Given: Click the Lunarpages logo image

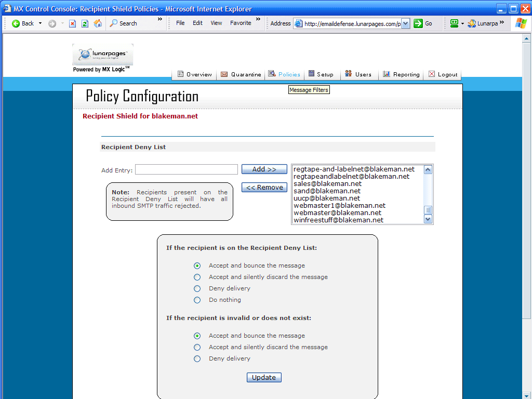Looking at the screenshot, I should [x=102, y=55].
